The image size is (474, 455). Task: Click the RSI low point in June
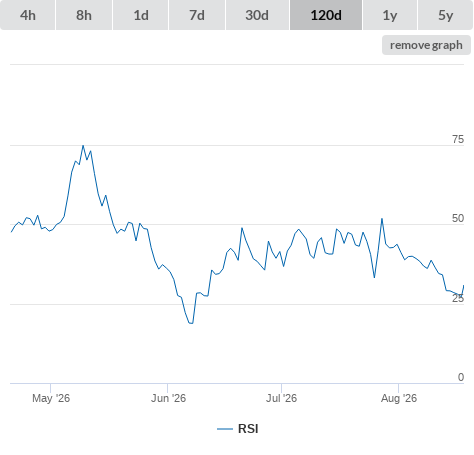point(191,323)
